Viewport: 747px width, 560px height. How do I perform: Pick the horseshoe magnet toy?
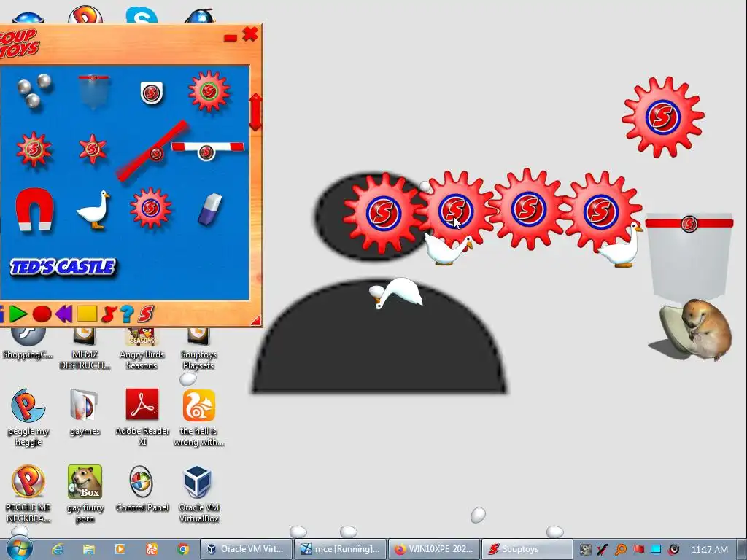(34, 209)
